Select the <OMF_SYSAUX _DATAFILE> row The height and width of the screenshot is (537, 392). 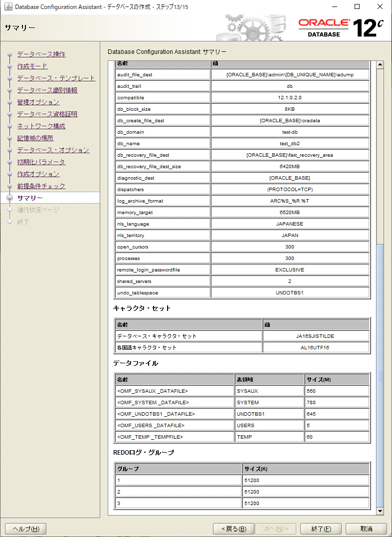[x=242, y=391]
